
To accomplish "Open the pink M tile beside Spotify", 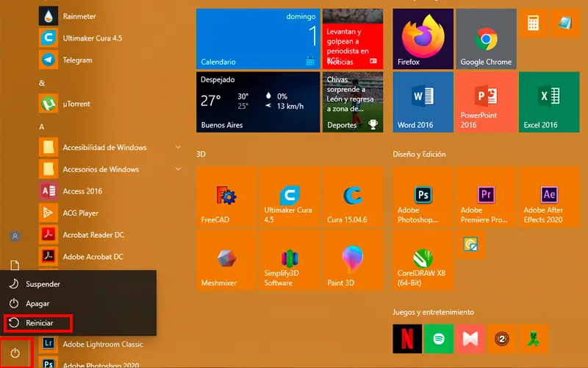I will coord(470,339).
